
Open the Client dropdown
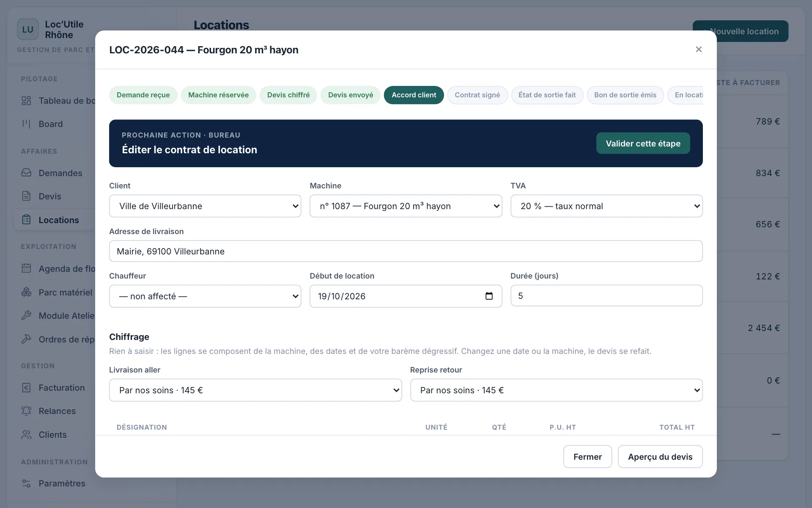[205, 206]
